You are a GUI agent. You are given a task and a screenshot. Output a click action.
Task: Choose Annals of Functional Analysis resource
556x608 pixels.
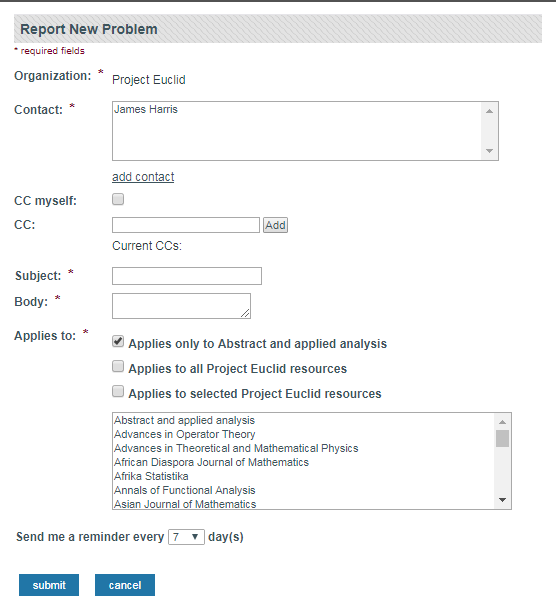(185, 490)
